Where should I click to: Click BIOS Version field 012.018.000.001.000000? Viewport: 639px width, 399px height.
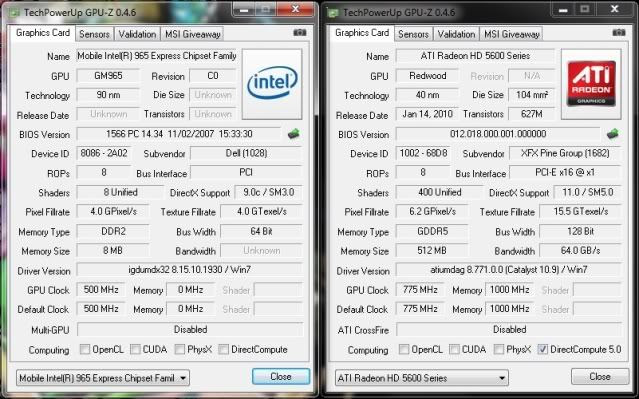498,134
